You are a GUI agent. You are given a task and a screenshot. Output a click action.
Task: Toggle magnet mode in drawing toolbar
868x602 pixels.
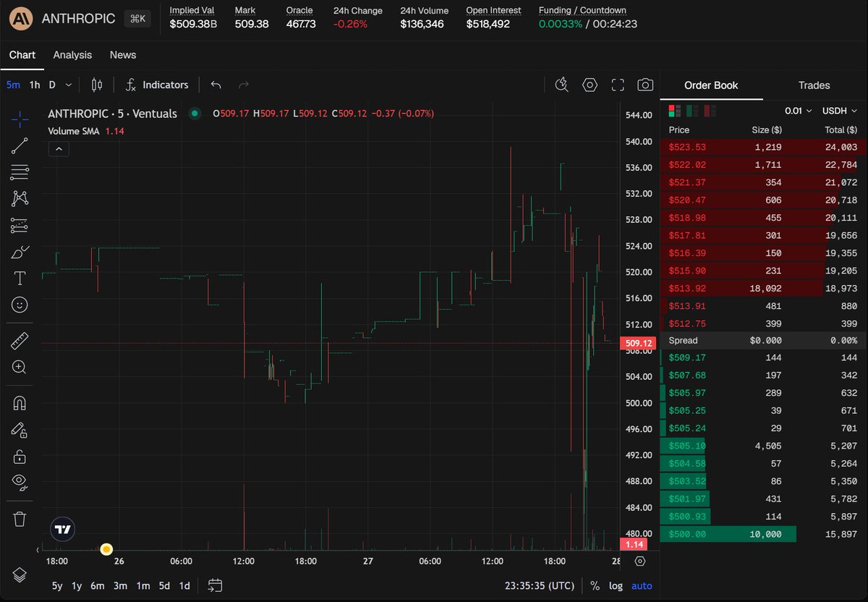click(x=20, y=403)
